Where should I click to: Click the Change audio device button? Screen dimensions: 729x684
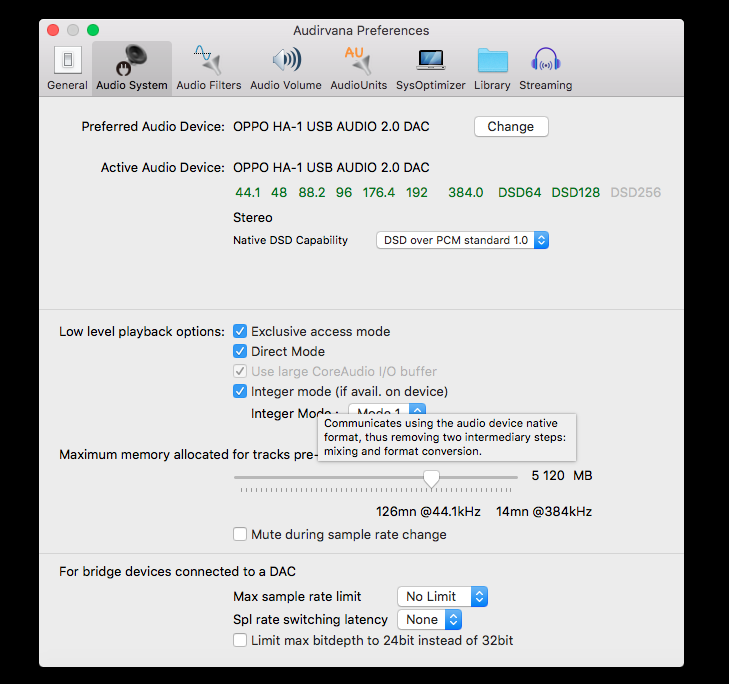click(x=511, y=126)
